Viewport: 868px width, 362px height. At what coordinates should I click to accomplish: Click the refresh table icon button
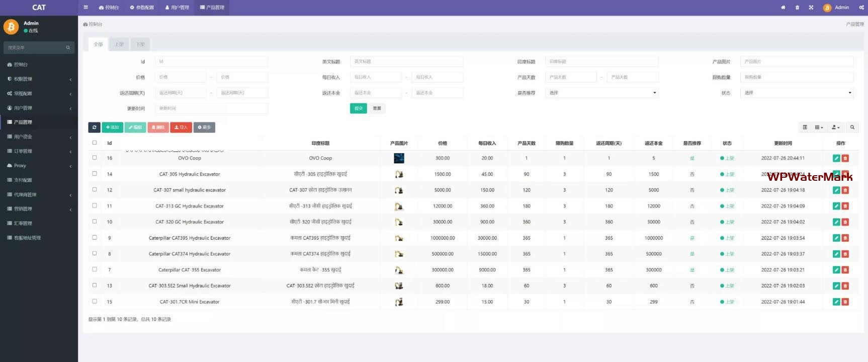[x=94, y=127]
